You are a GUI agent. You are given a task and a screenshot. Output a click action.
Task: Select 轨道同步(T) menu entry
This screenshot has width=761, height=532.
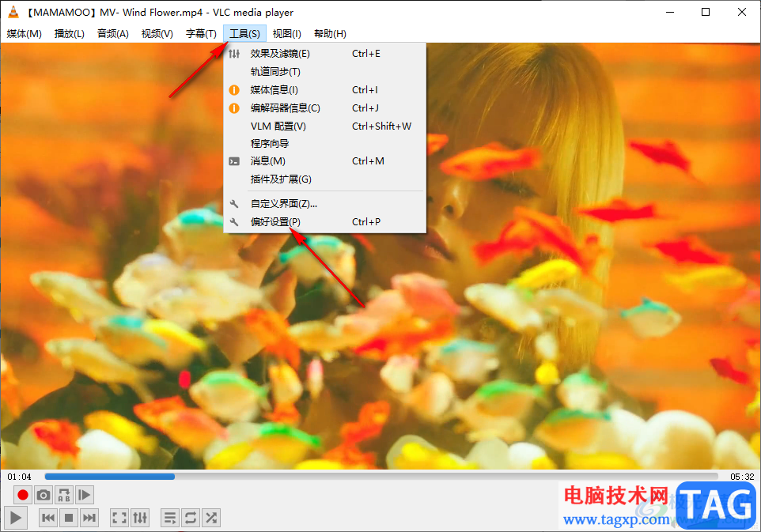[324, 72]
